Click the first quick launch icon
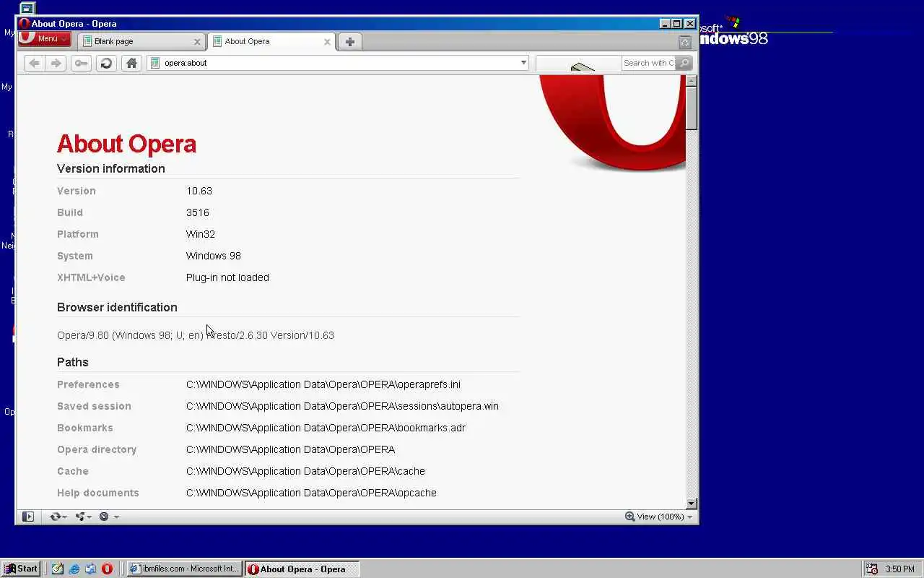 pos(58,569)
